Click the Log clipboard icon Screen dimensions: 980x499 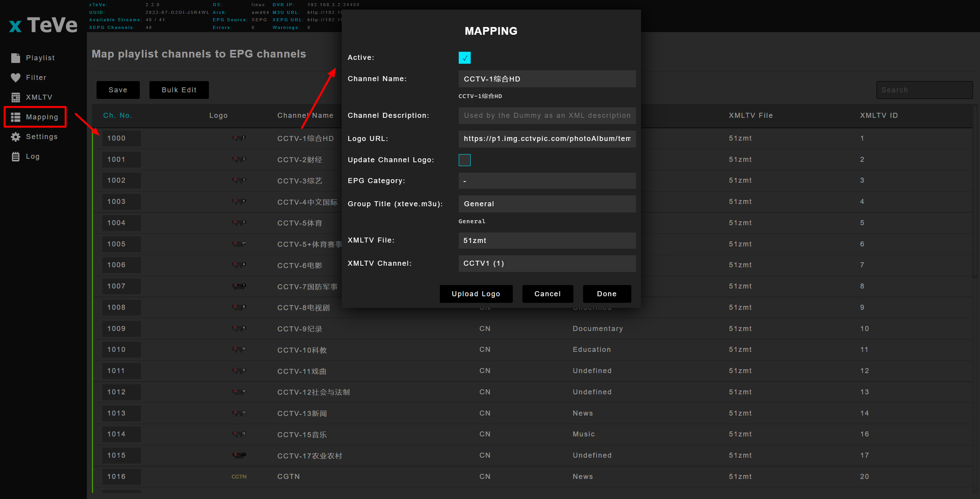[x=15, y=156]
